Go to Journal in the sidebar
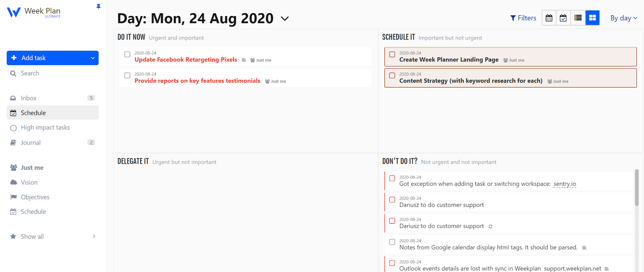Screen dimensions: 644x272 (x=31, y=143)
